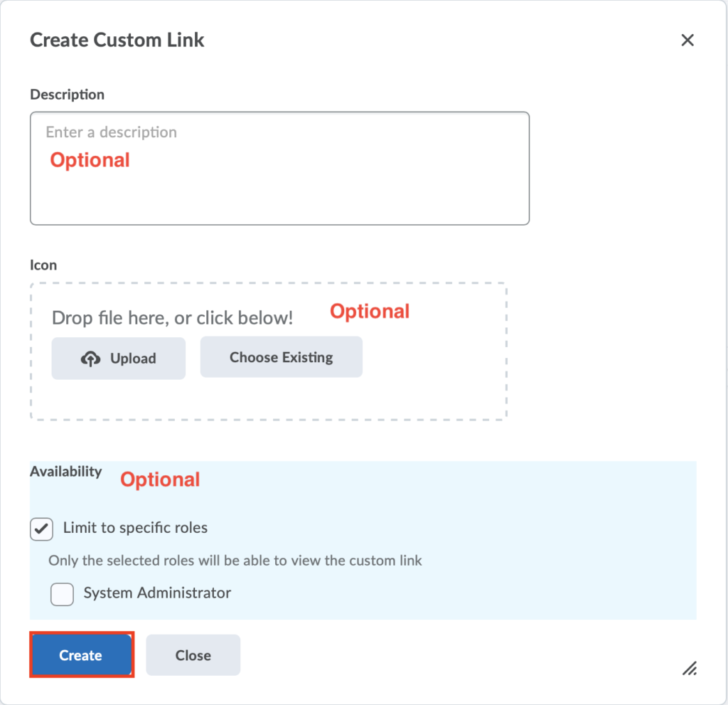Click the Description text area

point(279,168)
